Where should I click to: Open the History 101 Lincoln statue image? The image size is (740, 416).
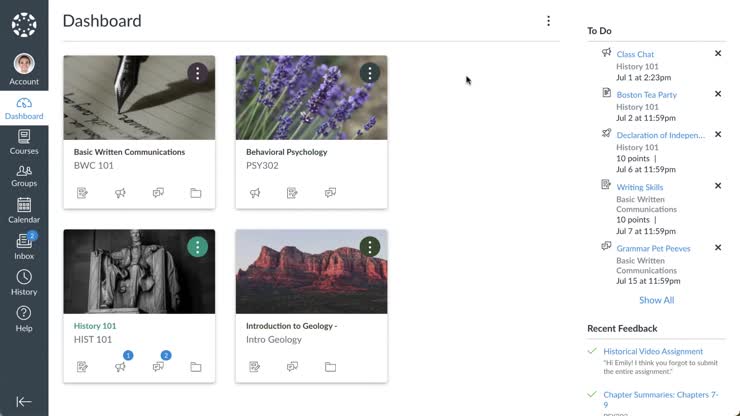point(139,272)
